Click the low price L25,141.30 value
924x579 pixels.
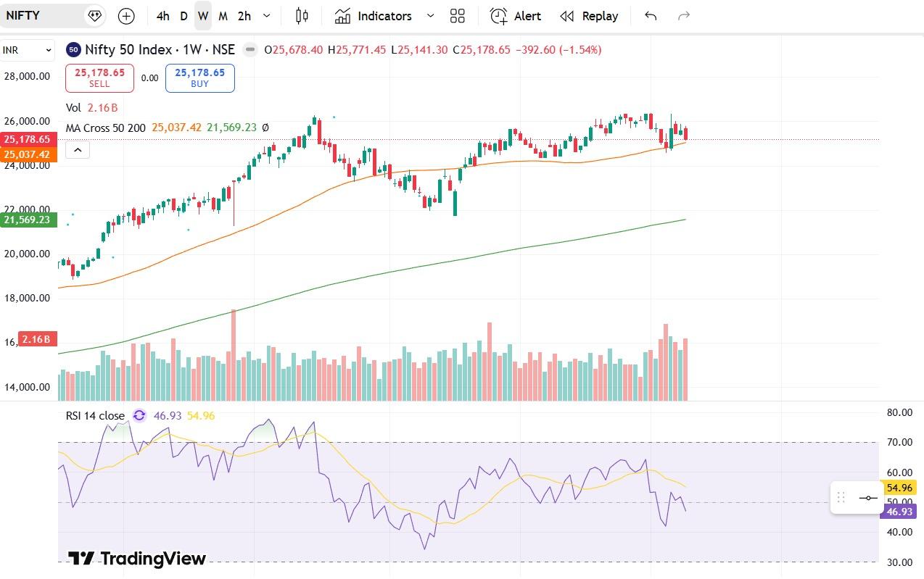tap(419, 49)
